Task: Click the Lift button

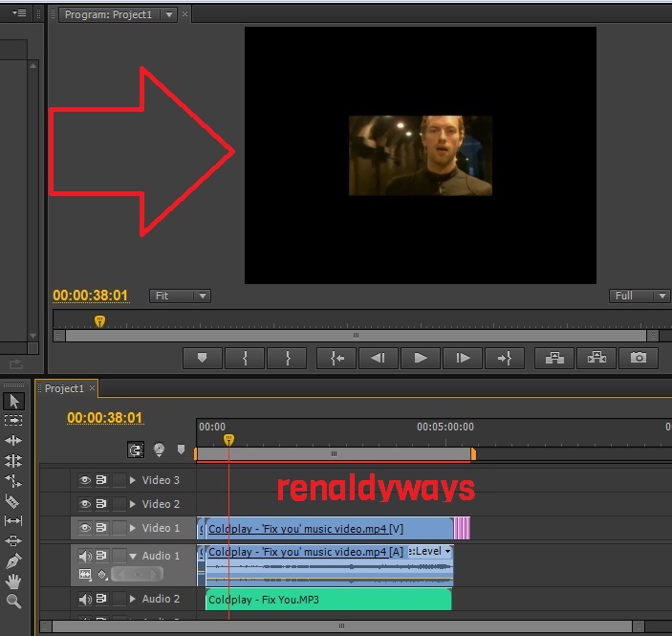Action: pos(554,358)
